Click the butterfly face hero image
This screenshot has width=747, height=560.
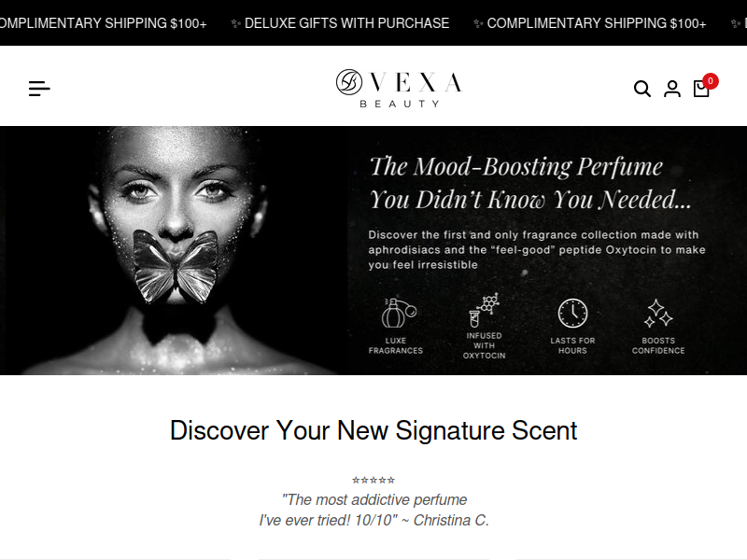pyautogui.click(x=174, y=250)
